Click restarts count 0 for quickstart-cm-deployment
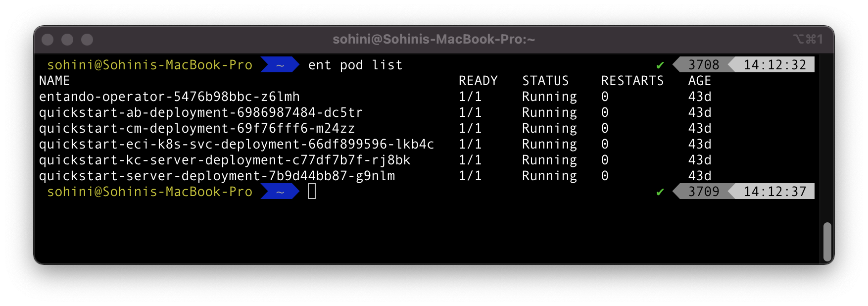Image resolution: width=868 pixels, height=306 pixels. 605,128
